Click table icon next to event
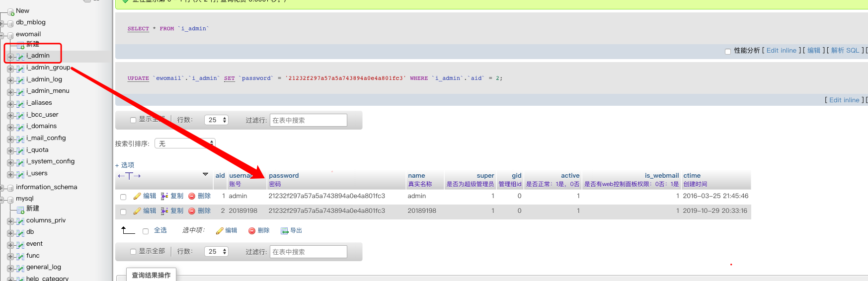The width and height of the screenshot is (868, 281). [x=20, y=245]
